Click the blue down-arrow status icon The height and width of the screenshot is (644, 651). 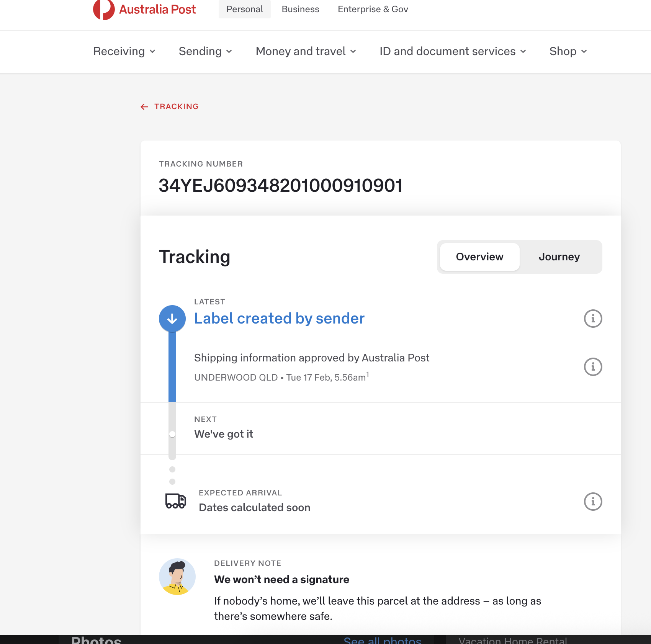(172, 319)
